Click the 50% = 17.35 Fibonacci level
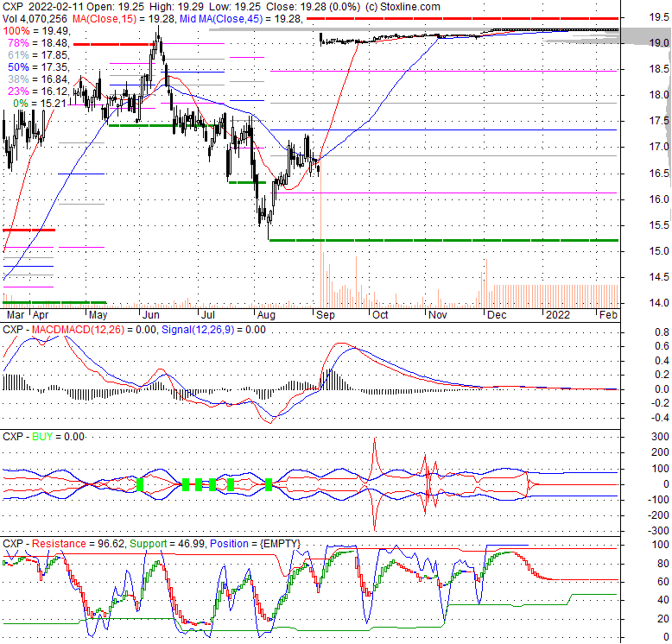Viewport: 672px width, 644px height. click(39, 67)
